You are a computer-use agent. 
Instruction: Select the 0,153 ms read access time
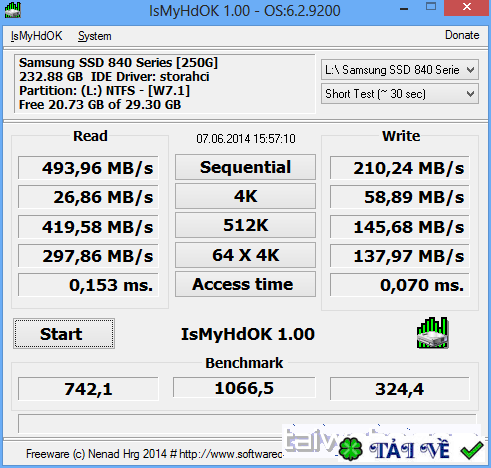(88, 285)
